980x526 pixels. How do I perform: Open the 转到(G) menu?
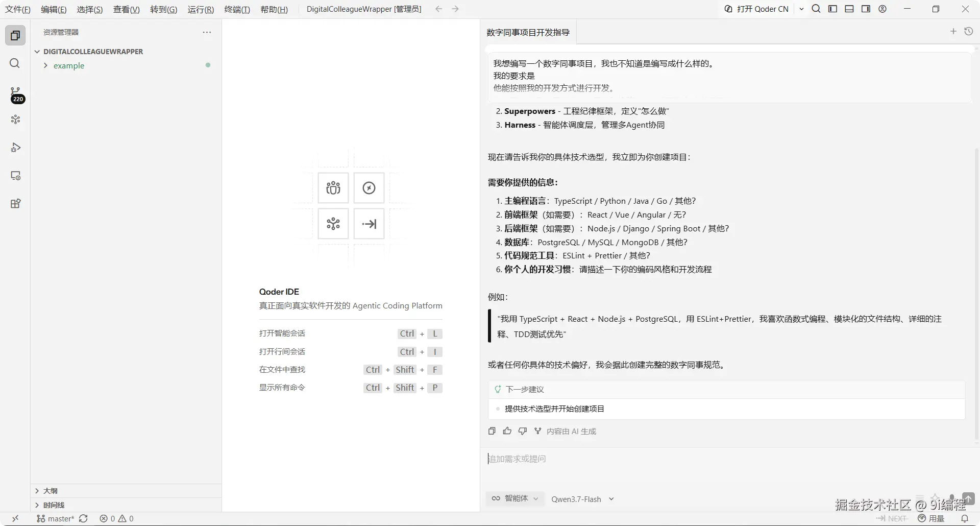(x=164, y=9)
